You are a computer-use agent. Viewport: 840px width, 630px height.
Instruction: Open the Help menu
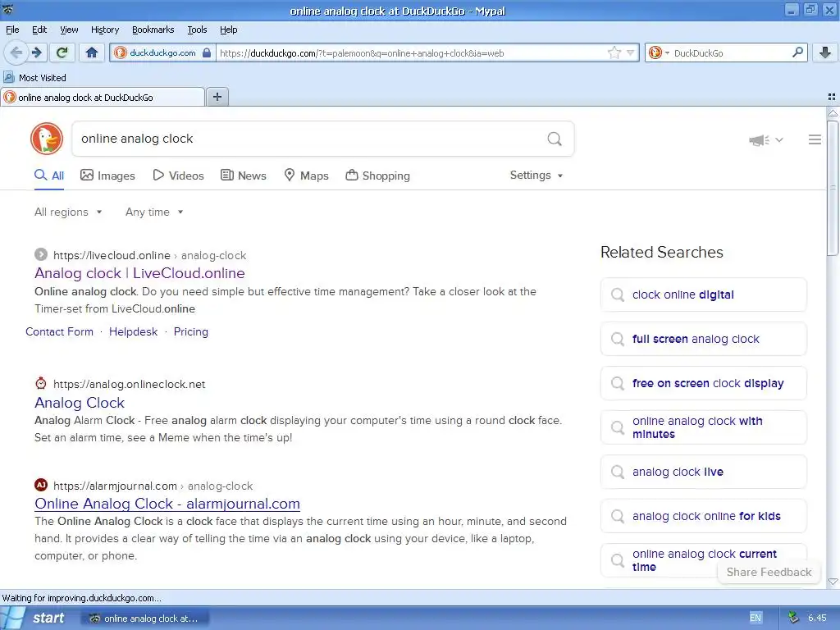(x=228, y=30)
